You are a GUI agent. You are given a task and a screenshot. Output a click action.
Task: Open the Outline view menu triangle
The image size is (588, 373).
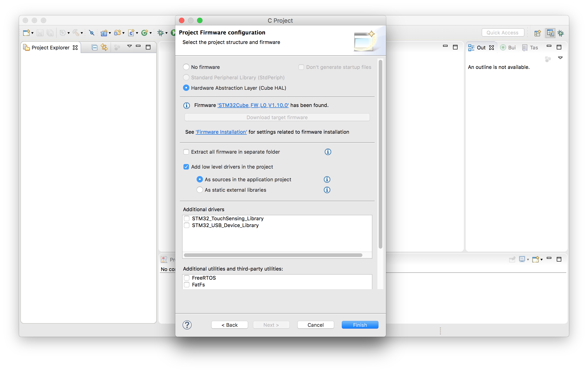coord(560,58)
